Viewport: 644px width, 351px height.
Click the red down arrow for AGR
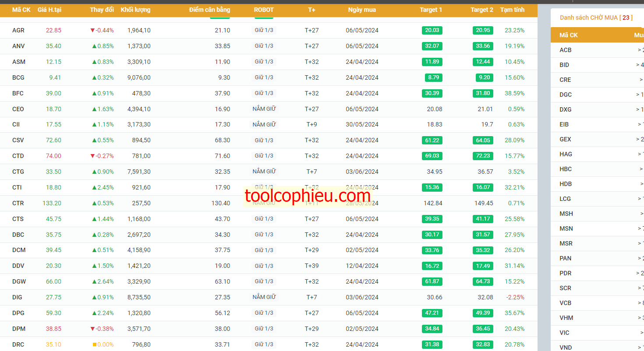(x=92, y=31)
